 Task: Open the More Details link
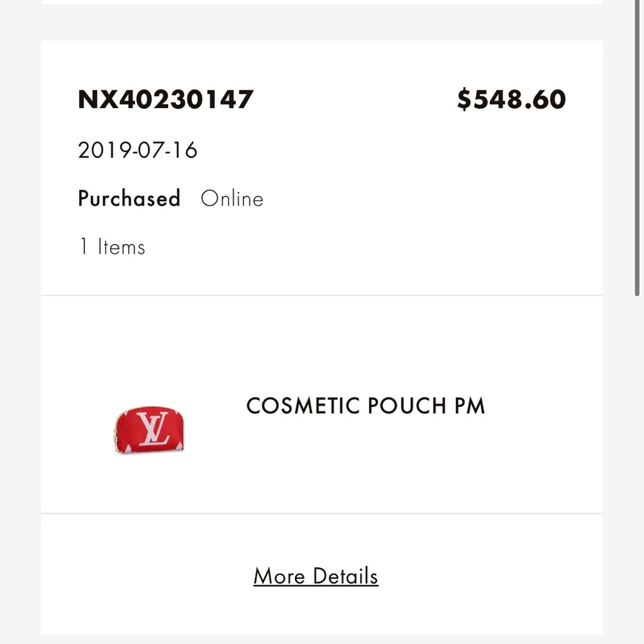(x=316, y=576)
